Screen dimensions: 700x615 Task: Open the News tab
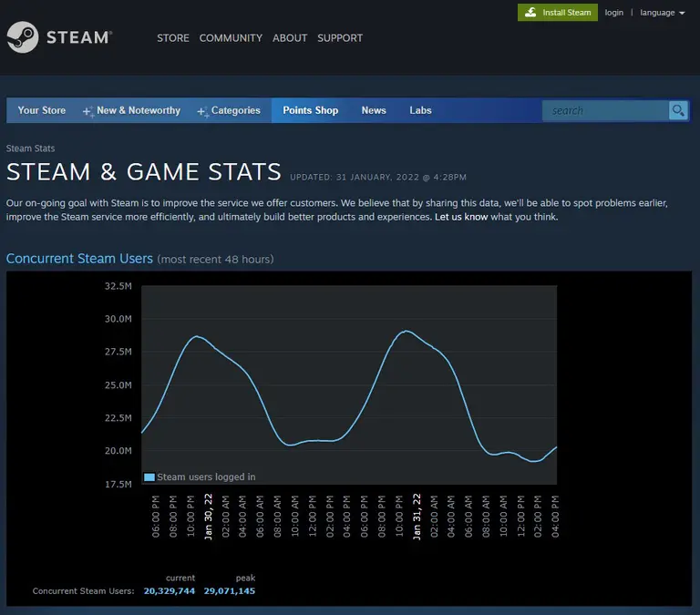coord(374,110)
